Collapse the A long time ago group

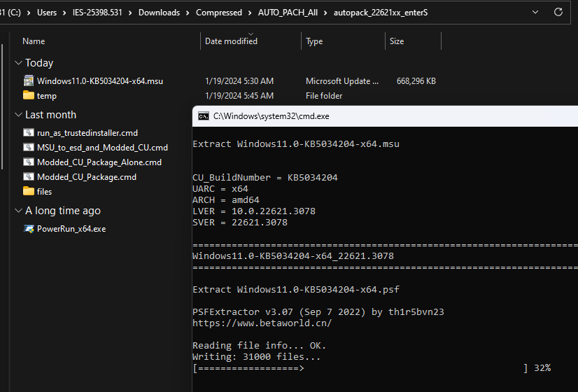18,211
